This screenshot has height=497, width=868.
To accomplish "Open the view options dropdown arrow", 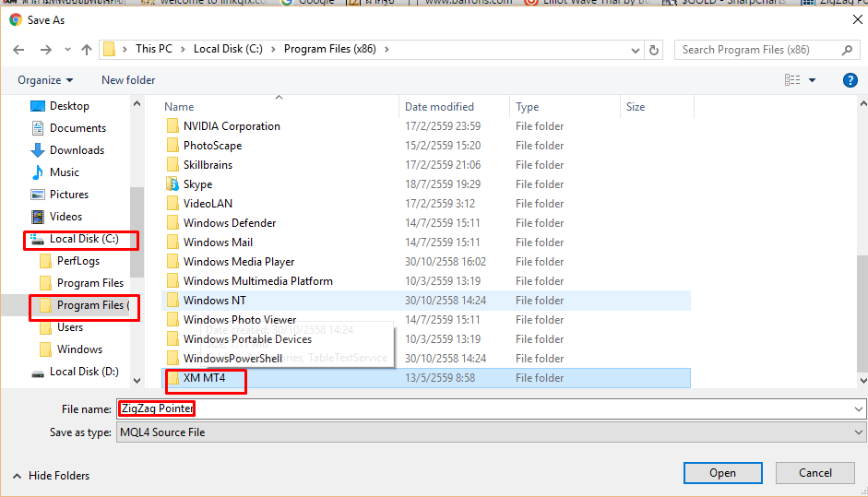I will [812, 80].
